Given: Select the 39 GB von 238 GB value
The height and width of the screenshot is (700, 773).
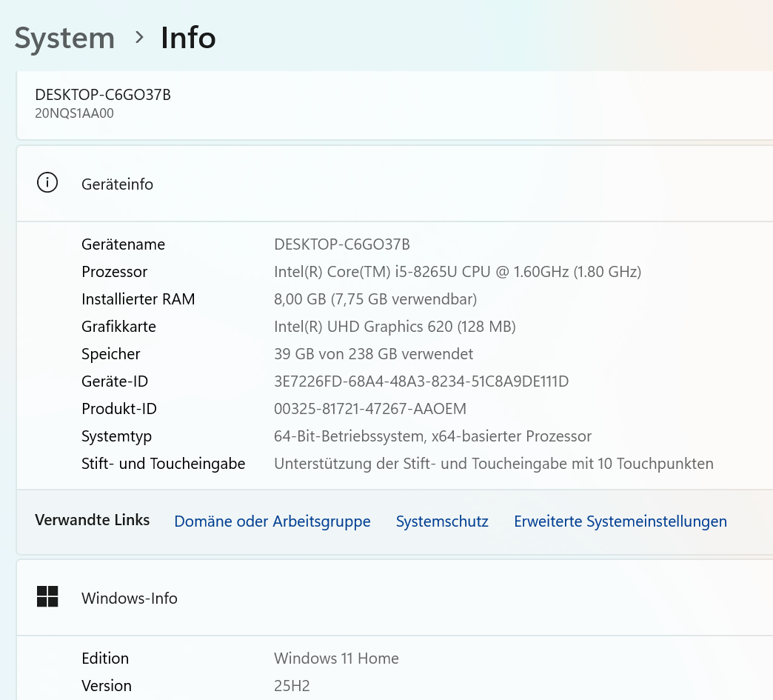Looking at the screenshot, I should coord(374,354).
